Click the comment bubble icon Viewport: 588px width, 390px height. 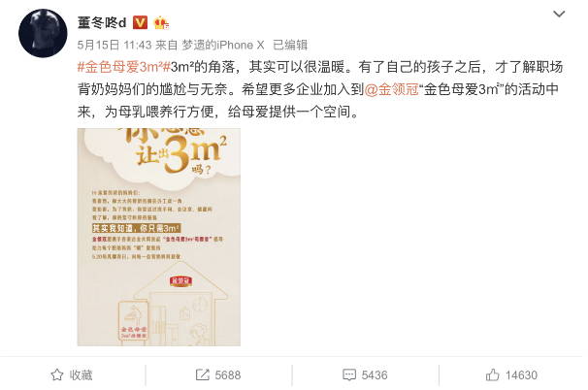[x=349, y=374]
